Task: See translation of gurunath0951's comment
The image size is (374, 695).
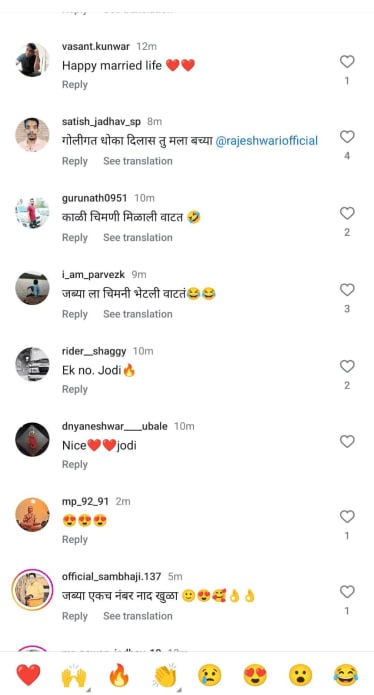Action: click(x=138, y=238)
